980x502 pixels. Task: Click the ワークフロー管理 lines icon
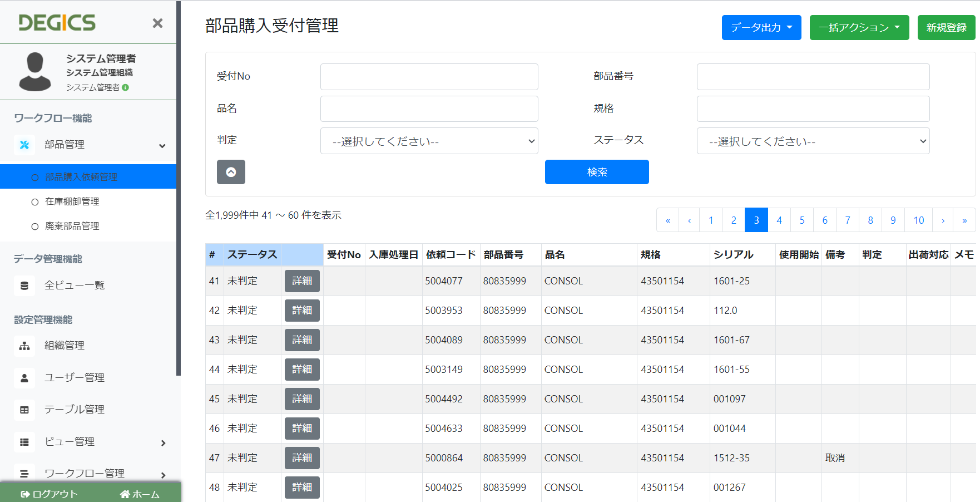[24, 474]
